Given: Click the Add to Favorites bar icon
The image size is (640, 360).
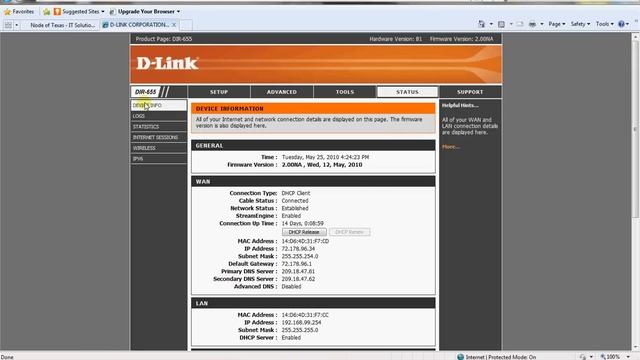Looking at the screenshot, I should point(47,12).
